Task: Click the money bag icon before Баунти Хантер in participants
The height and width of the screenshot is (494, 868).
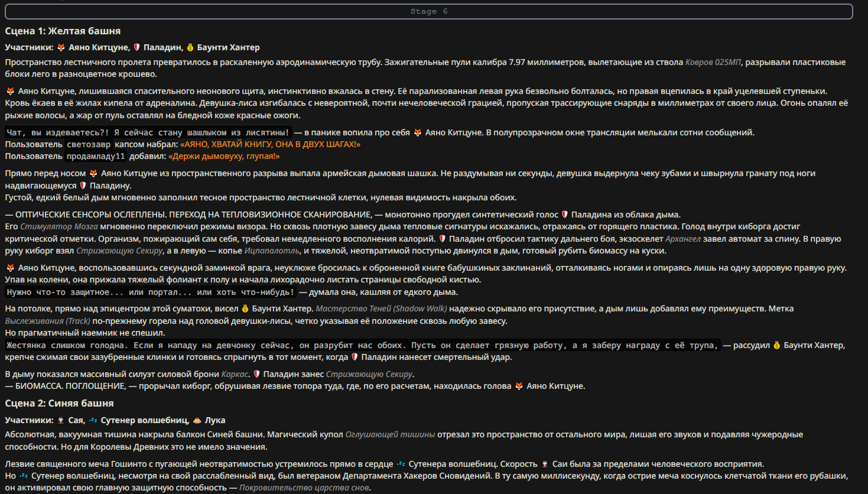Action: (x=190, y=47)
